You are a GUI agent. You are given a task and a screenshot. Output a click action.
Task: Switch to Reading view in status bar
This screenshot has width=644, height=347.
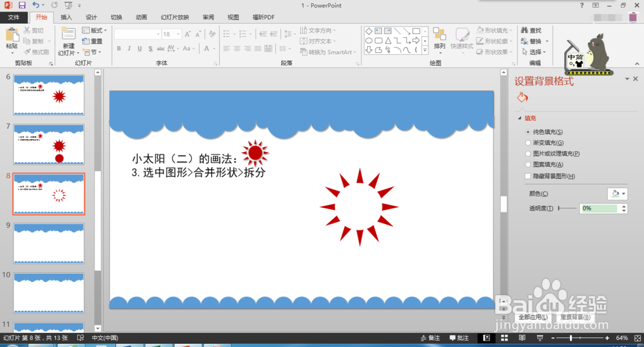coord(522,338)
